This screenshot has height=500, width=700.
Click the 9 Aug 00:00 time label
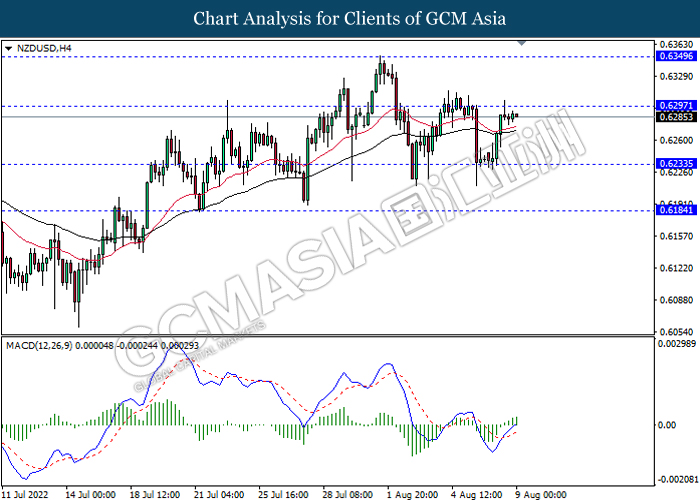pyautogui.click(x=541, y=495)
